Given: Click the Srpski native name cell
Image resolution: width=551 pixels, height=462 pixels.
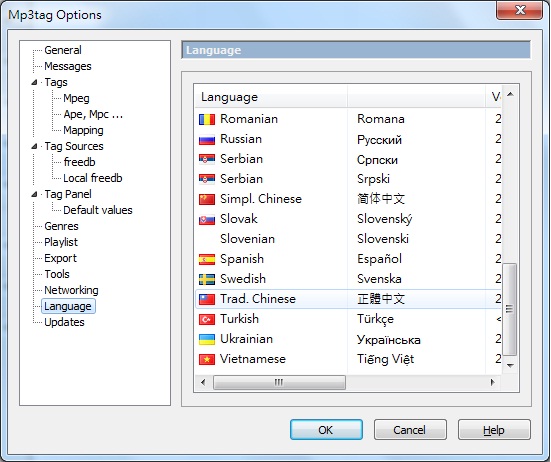Looking at the screenshot, I should pyautogui.click(x=373, y=179).
